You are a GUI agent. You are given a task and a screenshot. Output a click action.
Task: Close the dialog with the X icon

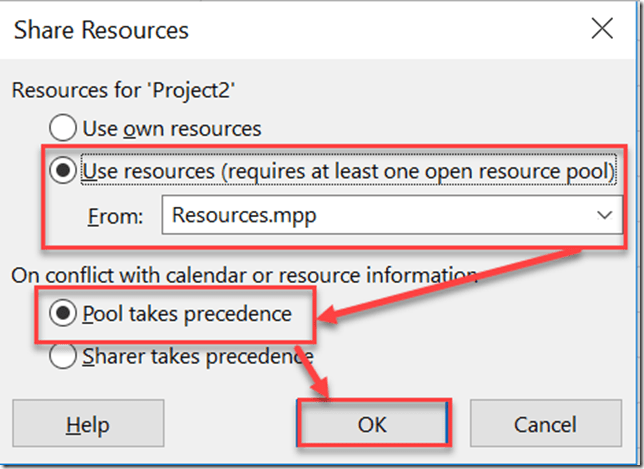(602, 29)
